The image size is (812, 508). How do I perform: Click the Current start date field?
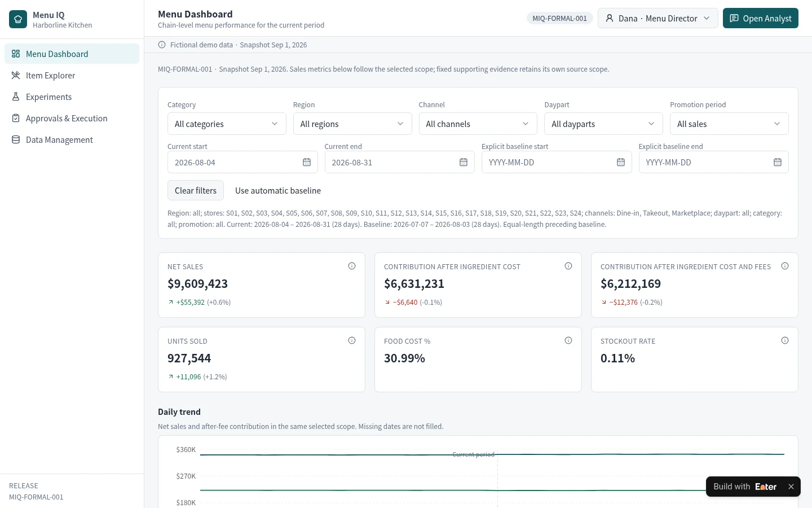(x=242, y=162)
